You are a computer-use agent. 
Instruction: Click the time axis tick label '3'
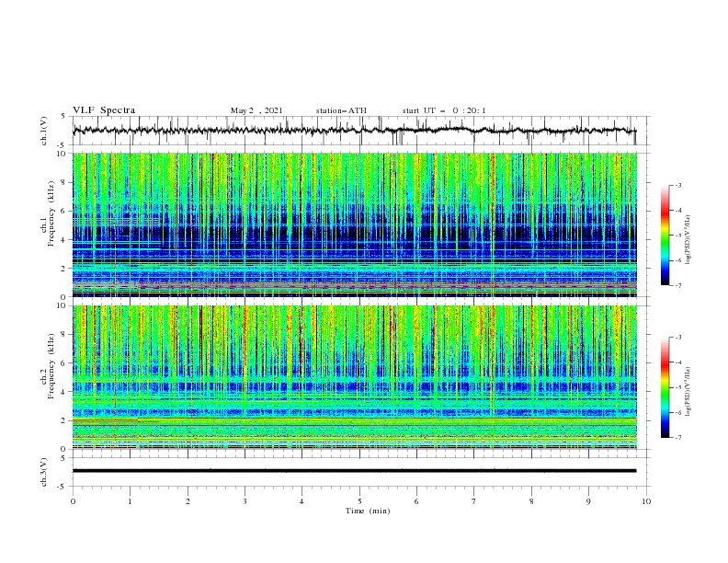245,501
